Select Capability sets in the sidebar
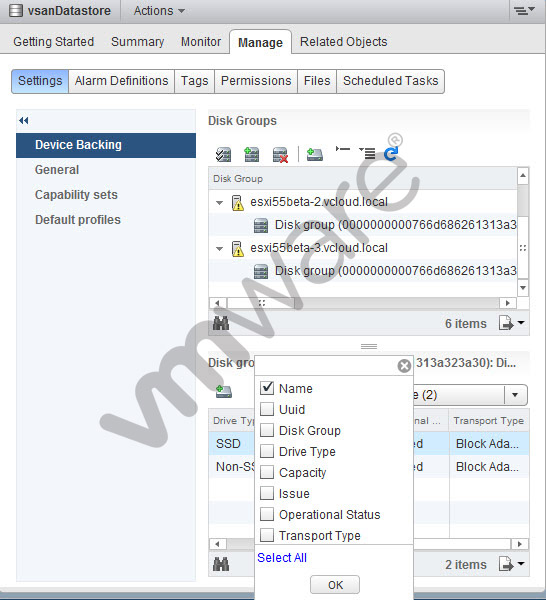The width and height of the screenshot is (546, 600). pos(76,195)
